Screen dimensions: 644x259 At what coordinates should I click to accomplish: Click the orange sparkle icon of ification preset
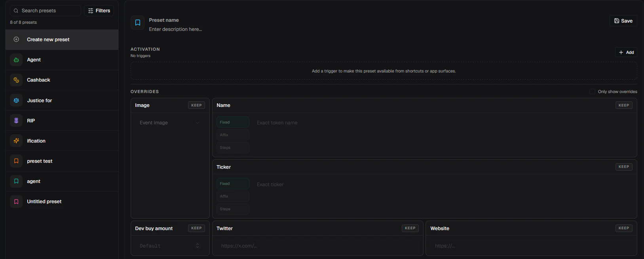16,141
